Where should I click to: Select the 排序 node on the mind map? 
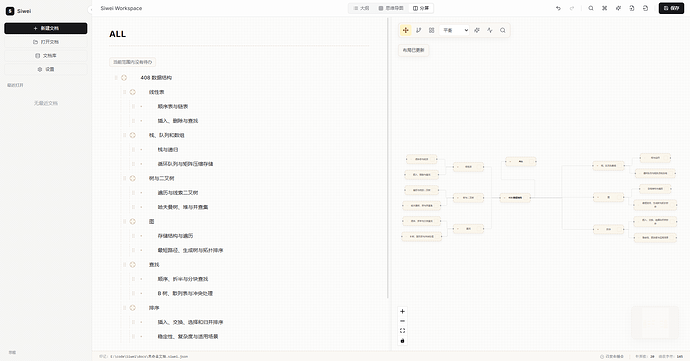pos(609,229)
